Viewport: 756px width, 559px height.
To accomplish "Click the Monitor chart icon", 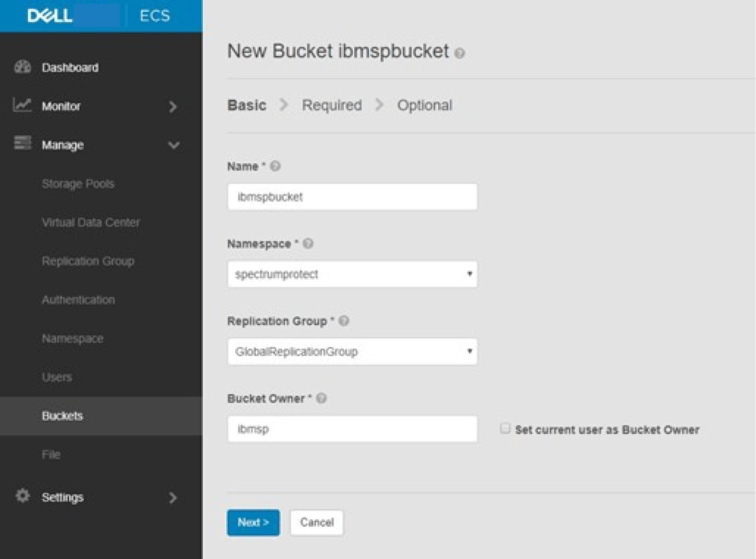I will pyautogui.click(x=22, y=105).
